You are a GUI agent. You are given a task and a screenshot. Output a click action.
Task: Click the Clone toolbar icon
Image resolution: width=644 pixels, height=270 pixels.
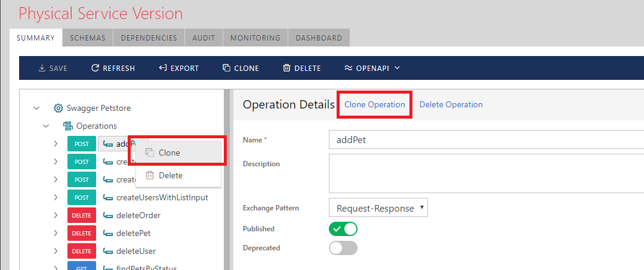click(x=226, y=69)
